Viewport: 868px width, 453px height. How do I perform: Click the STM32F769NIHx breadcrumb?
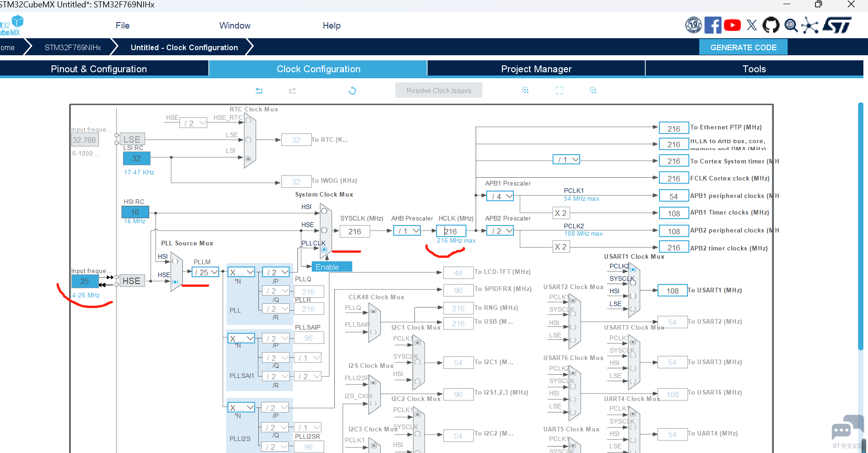pyautogui.click(x=73, y=47)
